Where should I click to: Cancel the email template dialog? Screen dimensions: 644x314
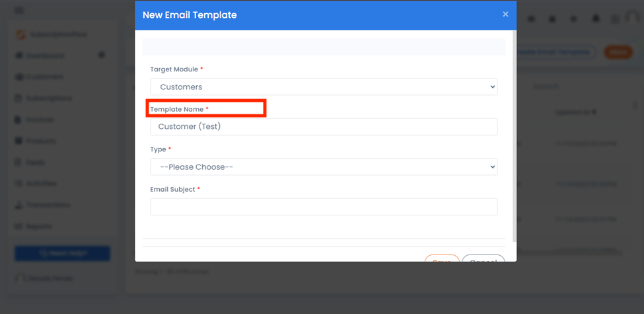(483, 258)
